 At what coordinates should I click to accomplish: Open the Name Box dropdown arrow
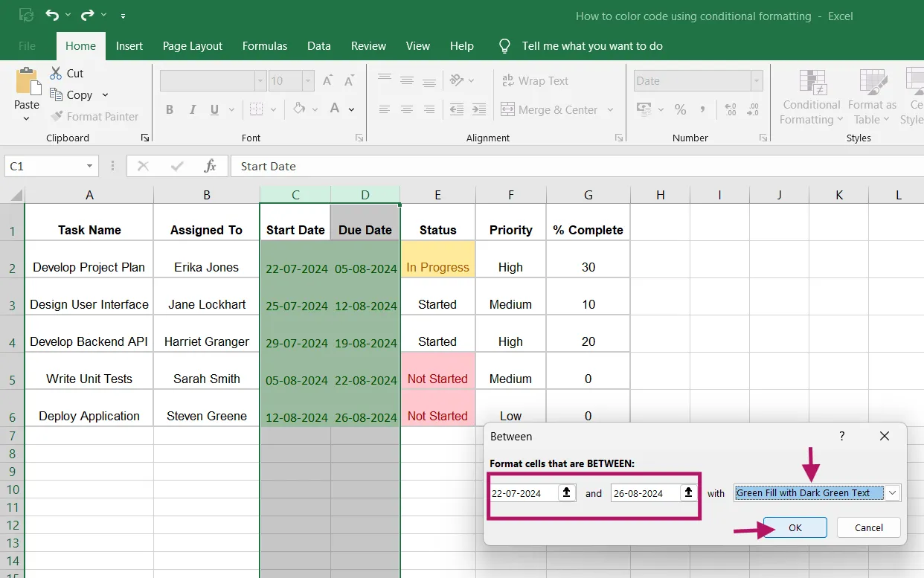tap(90, 166)
